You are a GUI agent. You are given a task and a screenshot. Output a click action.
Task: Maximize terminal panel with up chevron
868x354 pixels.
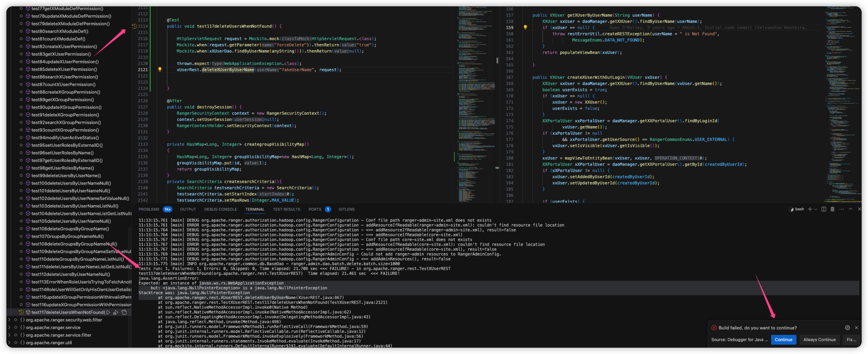[x=851, y=209]
